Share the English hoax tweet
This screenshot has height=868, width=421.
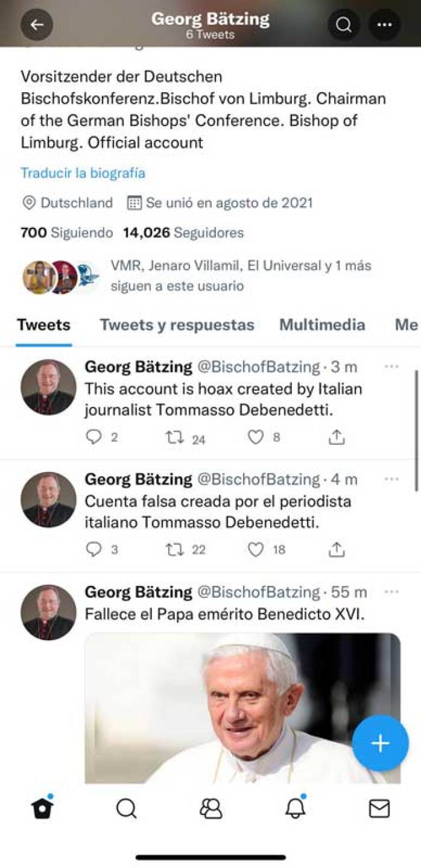(x=336, y=438)
